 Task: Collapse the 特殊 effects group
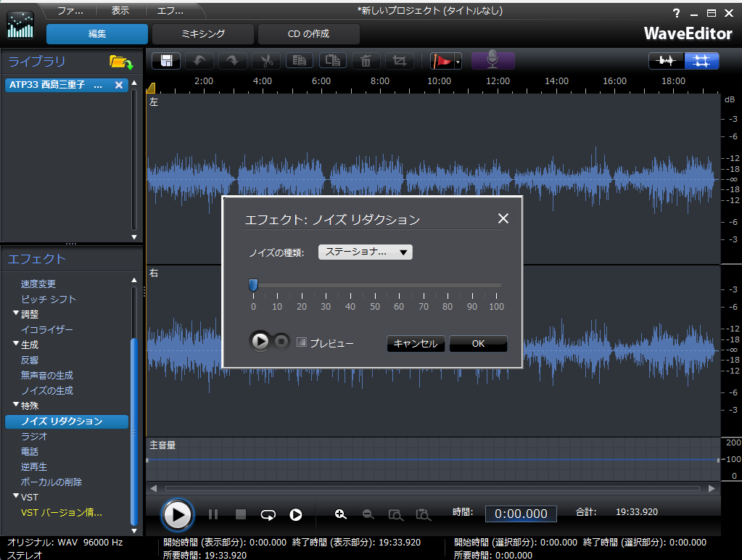[16, 405]
